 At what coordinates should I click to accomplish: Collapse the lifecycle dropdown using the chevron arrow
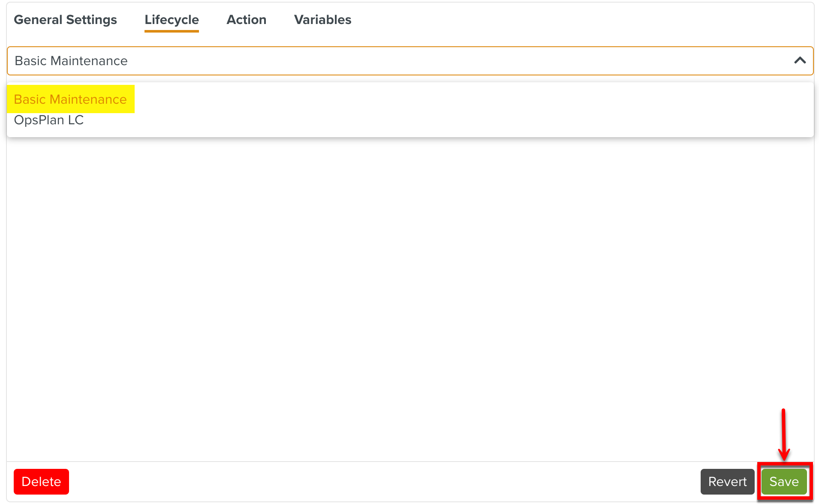[800, 60]
